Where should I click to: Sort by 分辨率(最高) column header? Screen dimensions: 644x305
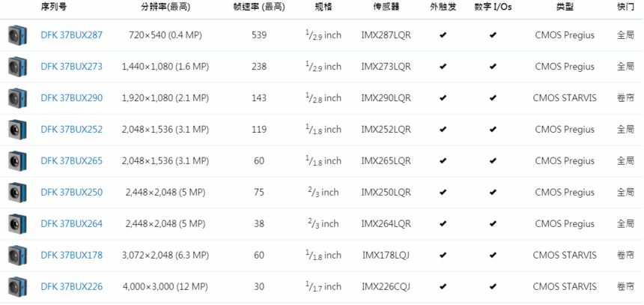coord(165,7)
